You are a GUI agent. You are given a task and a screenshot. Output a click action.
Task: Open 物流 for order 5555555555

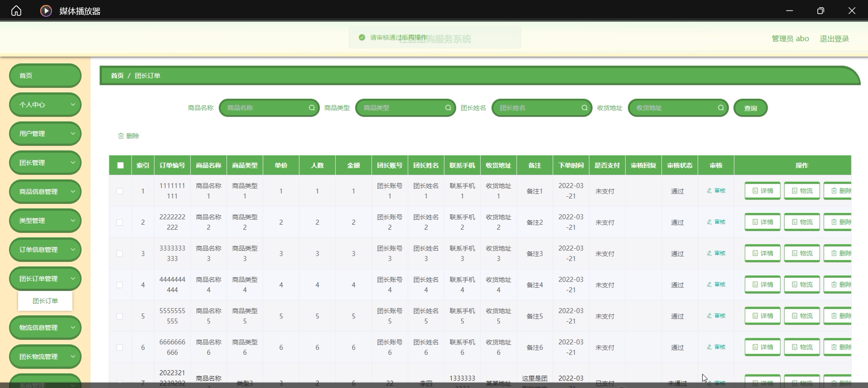pos(802,316)
